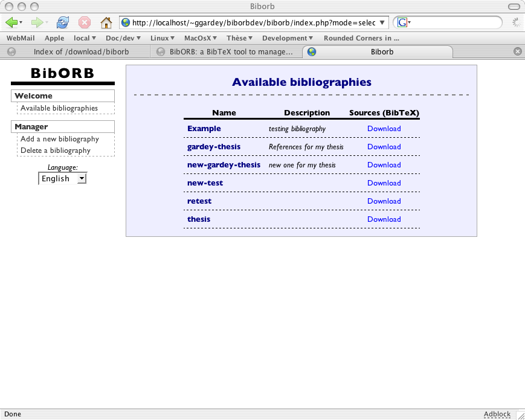The height and width of the screenshot is (420, 525).
Task: Select Delete a bibliography in Manager
Action: [x=56, y=150]
